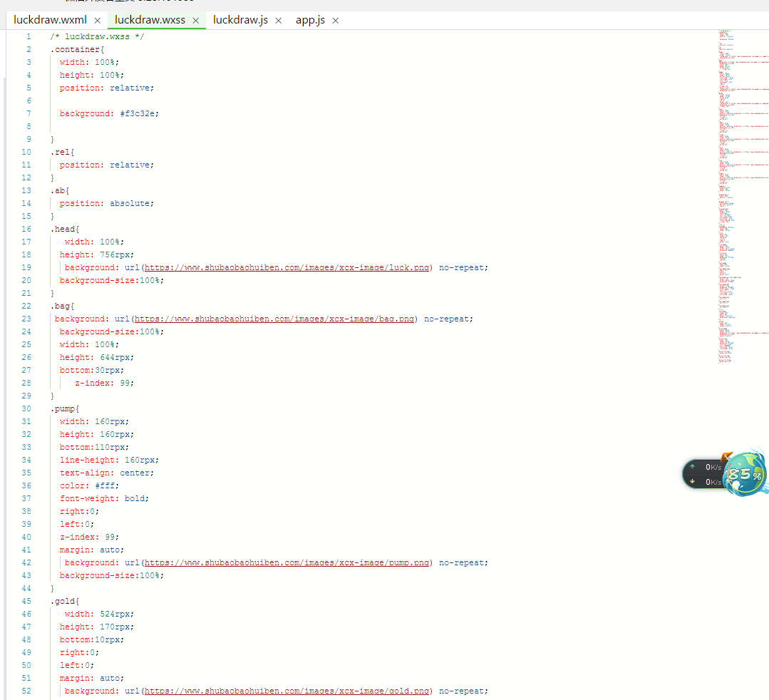Click the code minimap overview

[x=743, y=196]
